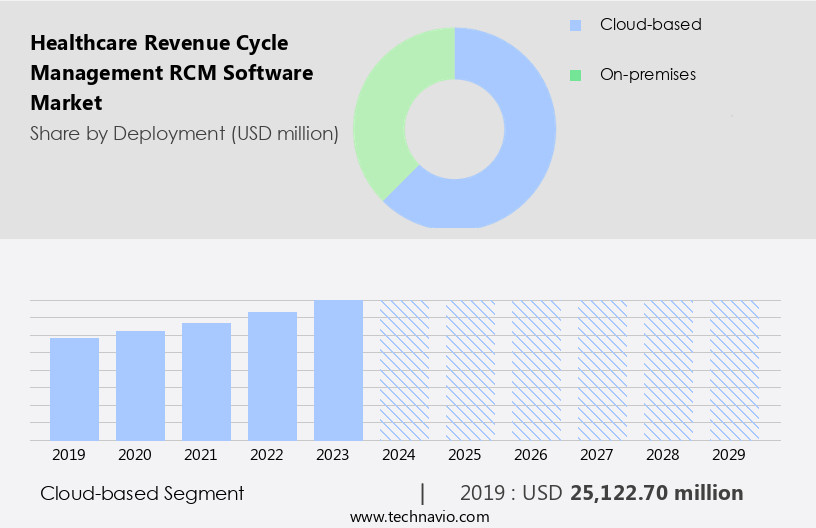Viewport: 816px width, 528px height.
Task: Click the Cloud-based legend color swatch
Action: point(575,25)
